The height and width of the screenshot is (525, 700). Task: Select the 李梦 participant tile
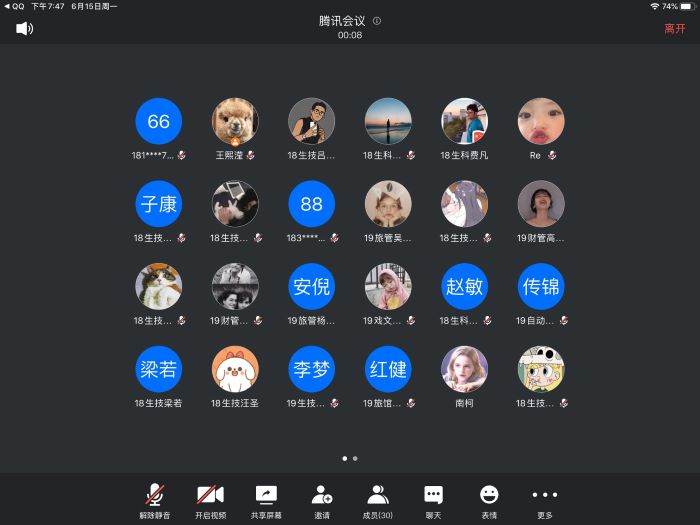tap(312, 370)
